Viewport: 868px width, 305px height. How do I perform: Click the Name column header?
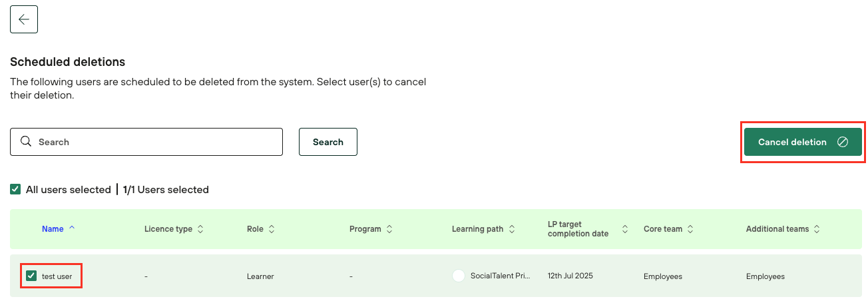53,229
